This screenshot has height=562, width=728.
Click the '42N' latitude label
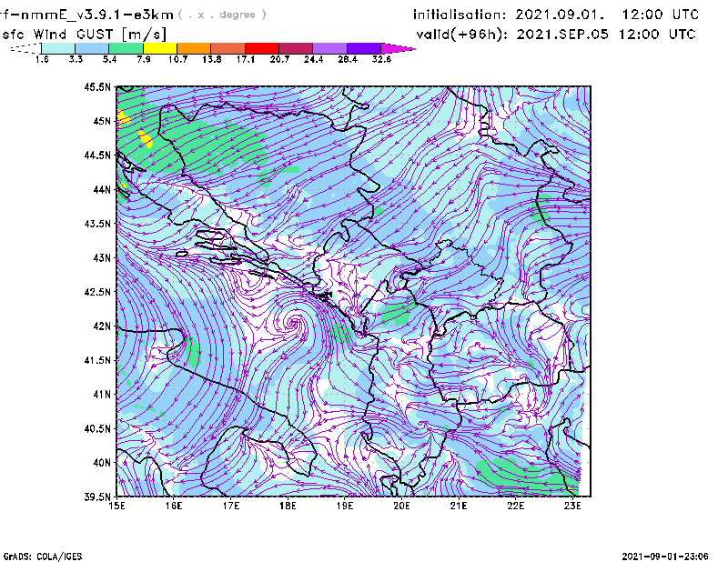[102, 326]
